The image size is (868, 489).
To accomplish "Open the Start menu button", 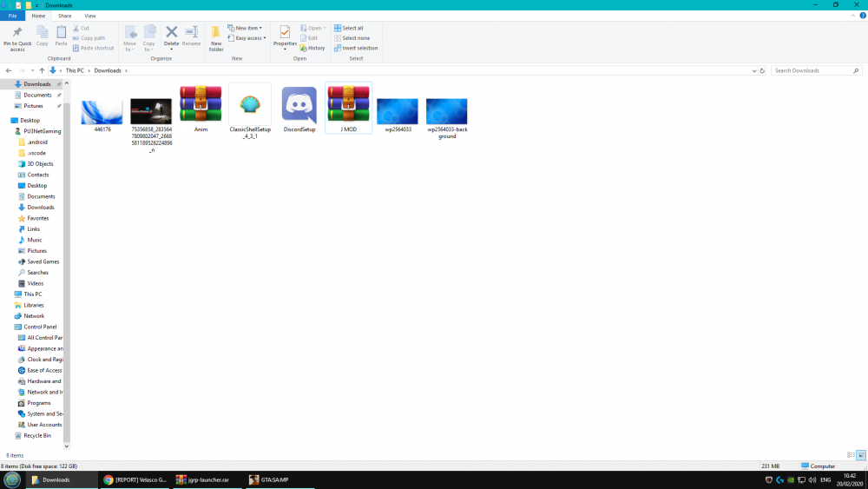I will coord(12,480).
